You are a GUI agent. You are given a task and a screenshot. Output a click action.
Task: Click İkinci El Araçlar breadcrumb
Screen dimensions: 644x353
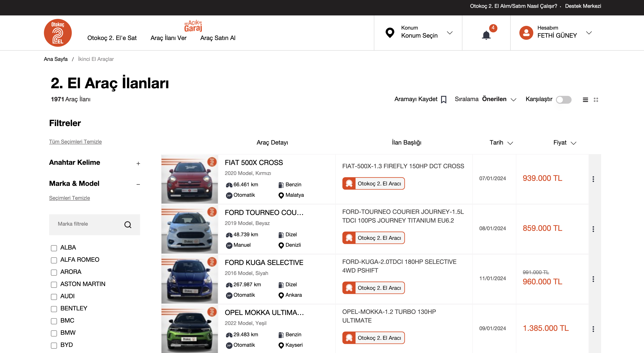[96, 59]
